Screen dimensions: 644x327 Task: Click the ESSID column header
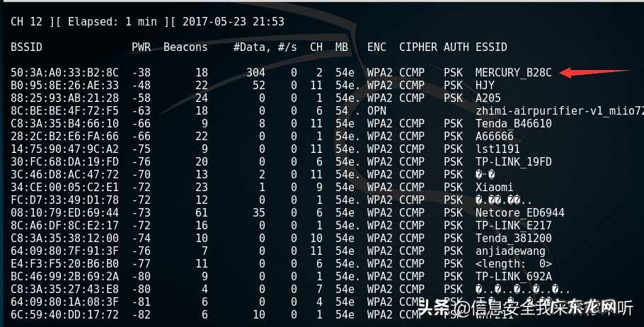tap(490, 47)
